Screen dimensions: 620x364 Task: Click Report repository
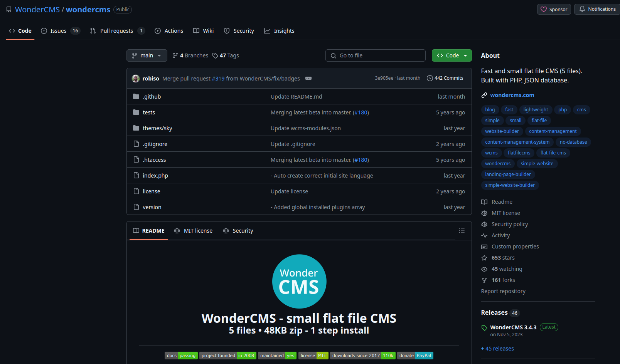click(503, 291)
